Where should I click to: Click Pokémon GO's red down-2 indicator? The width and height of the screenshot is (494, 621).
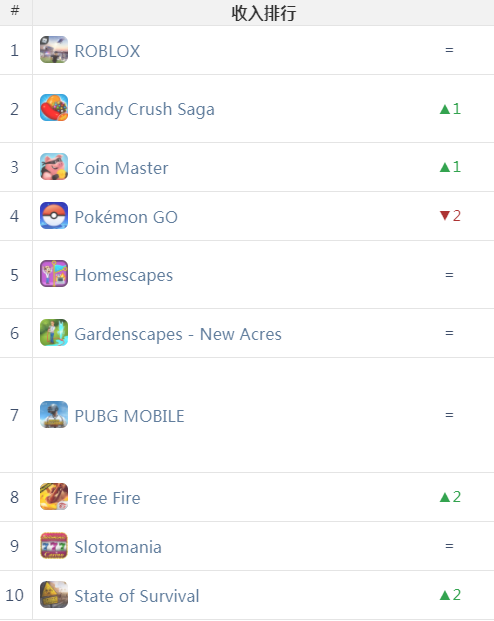click(450, 216)
